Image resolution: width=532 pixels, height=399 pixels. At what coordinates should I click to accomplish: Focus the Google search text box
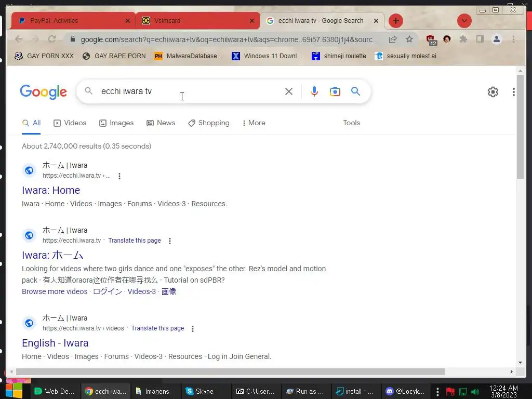190,91
